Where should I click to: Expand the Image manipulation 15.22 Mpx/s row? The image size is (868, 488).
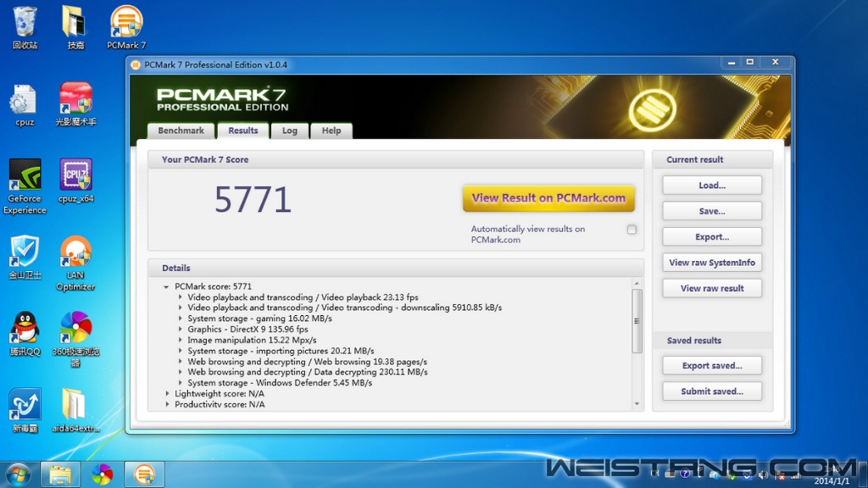click(180, 341)
